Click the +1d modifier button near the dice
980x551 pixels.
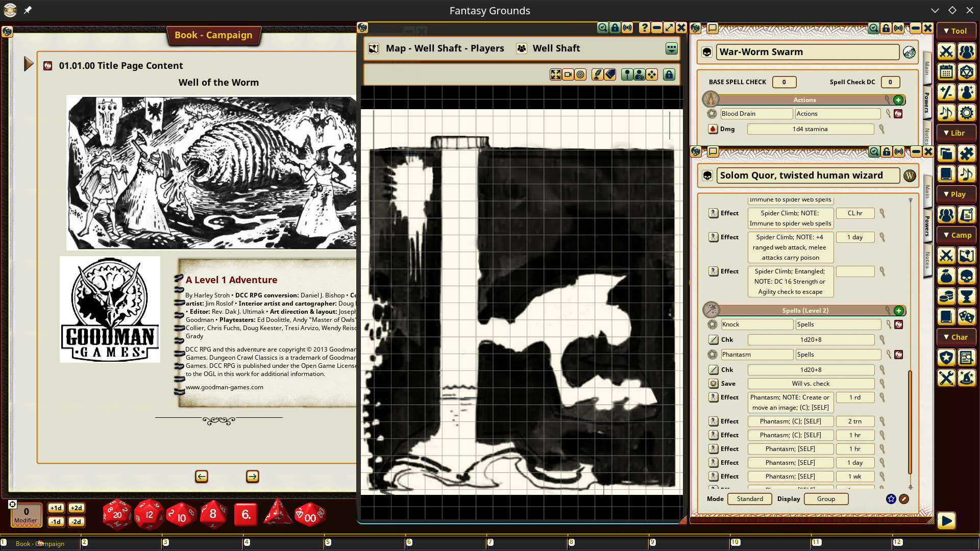tap(56, 508)
